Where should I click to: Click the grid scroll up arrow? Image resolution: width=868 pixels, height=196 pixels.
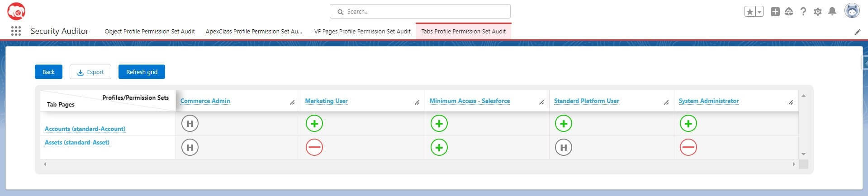click(x=803, y=96)
